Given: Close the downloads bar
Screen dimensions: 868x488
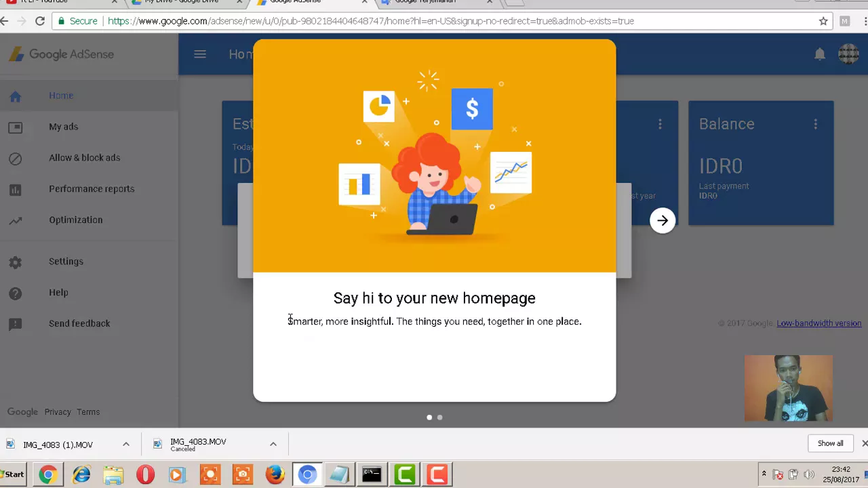Looking at the screenshot, I should click(864, 443).
